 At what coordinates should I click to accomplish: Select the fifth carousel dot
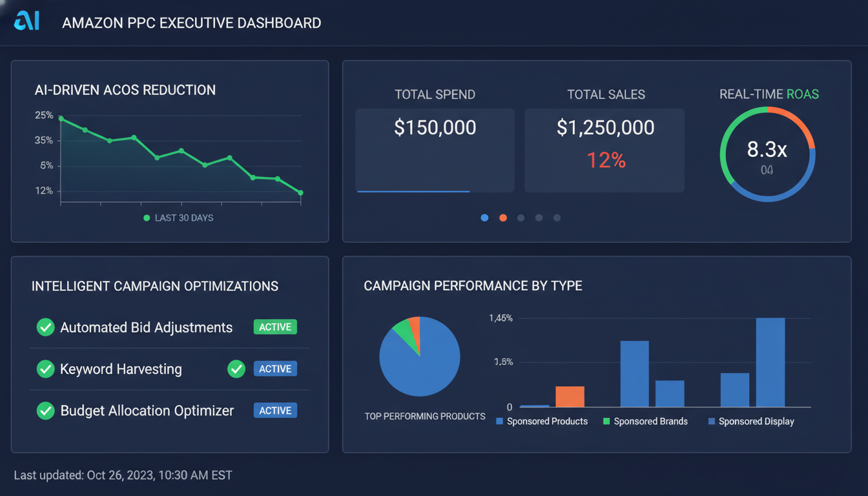click(557, 218)
